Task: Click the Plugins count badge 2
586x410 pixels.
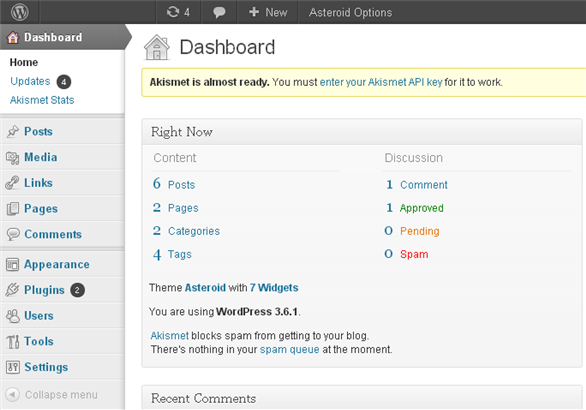Action: tap(77, 290)
